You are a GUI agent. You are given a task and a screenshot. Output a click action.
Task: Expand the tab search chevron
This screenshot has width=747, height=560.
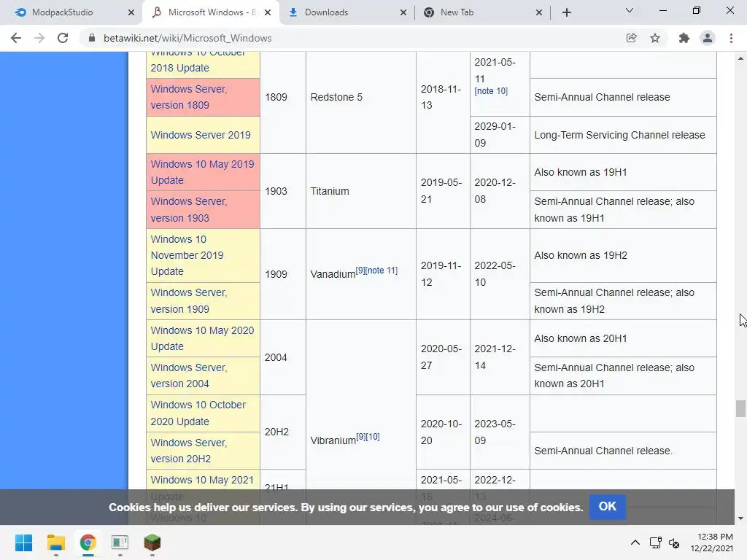tap(630, 10)
